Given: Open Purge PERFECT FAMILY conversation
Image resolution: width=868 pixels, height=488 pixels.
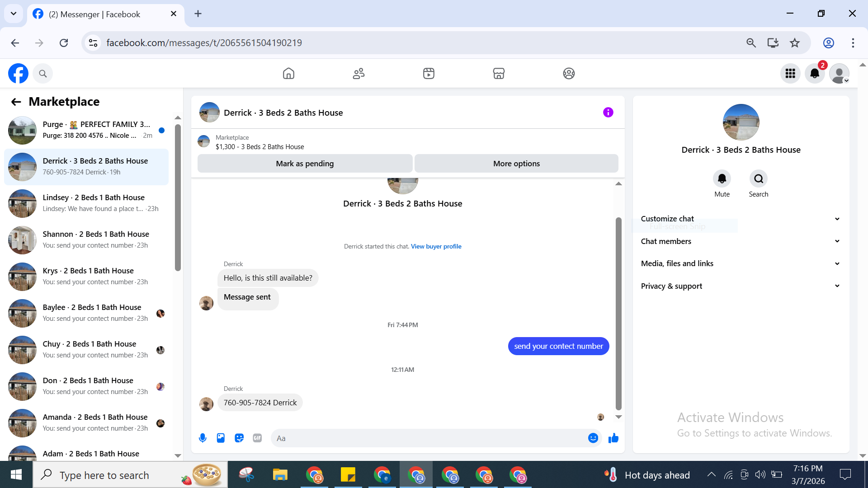Looking at the screenshot, I should coord(86,130).
